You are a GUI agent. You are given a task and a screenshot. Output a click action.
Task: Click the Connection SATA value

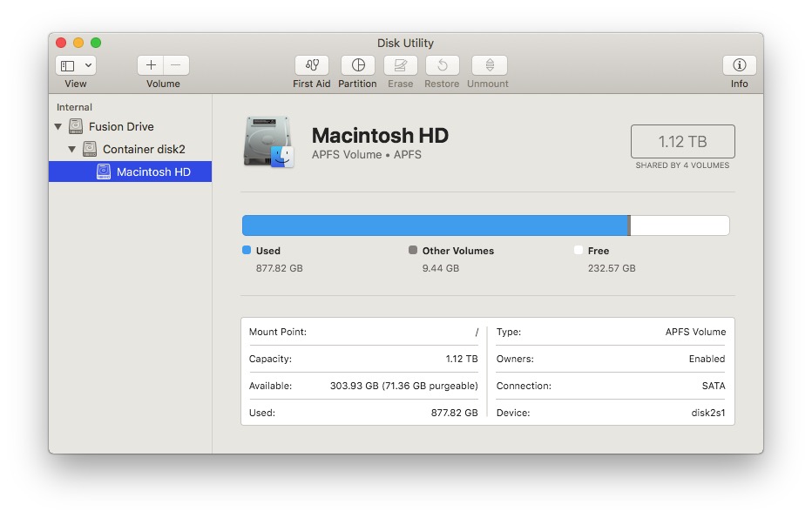click(x=714, y=386)
